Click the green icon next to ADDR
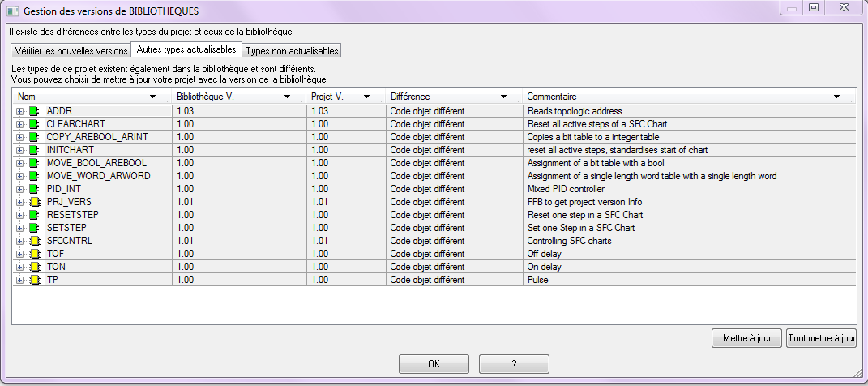 [34, 111]
